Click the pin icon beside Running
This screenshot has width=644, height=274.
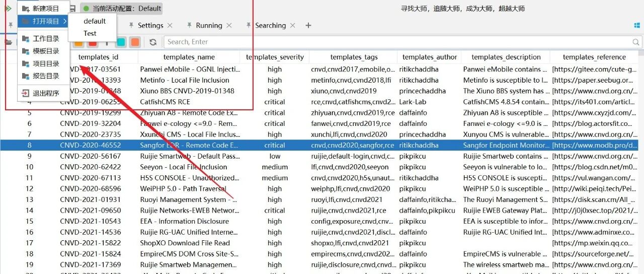pyautogui.click(x=190, y=25)
